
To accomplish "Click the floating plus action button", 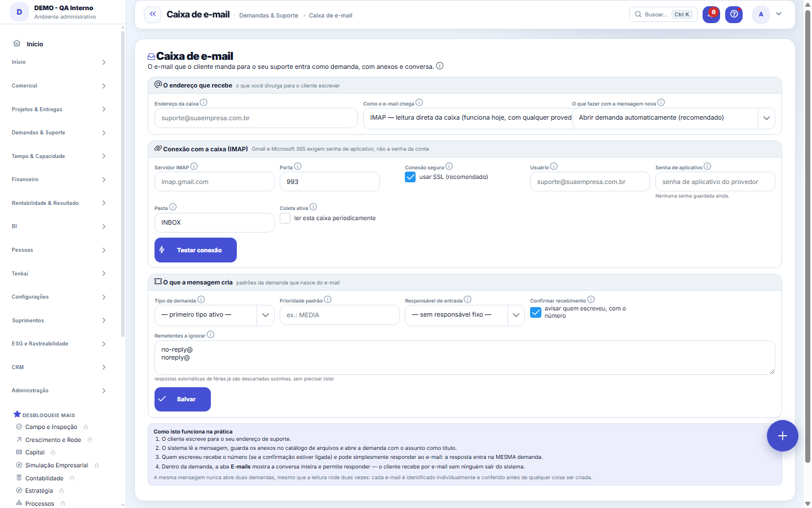I will point(782,436).
